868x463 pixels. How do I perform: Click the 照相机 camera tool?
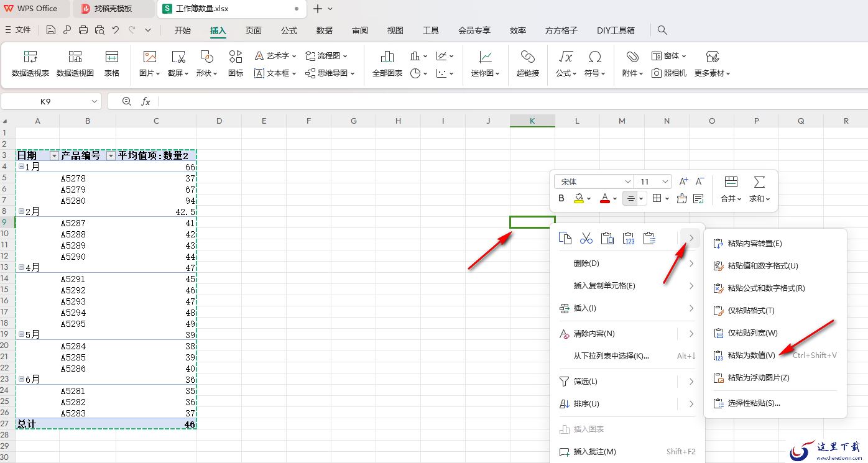pos(669,73)
